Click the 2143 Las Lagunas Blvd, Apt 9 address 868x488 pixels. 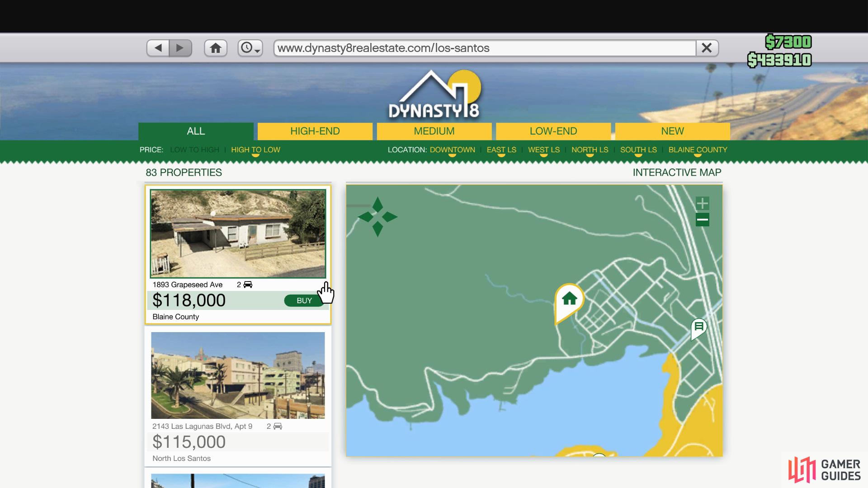[202, 426]
